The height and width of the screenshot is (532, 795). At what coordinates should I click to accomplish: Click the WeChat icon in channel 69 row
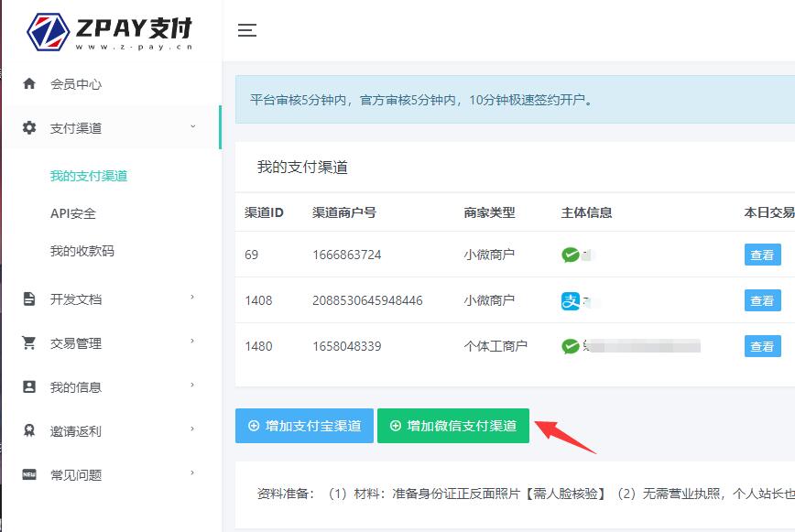click(x=571, y=255)
